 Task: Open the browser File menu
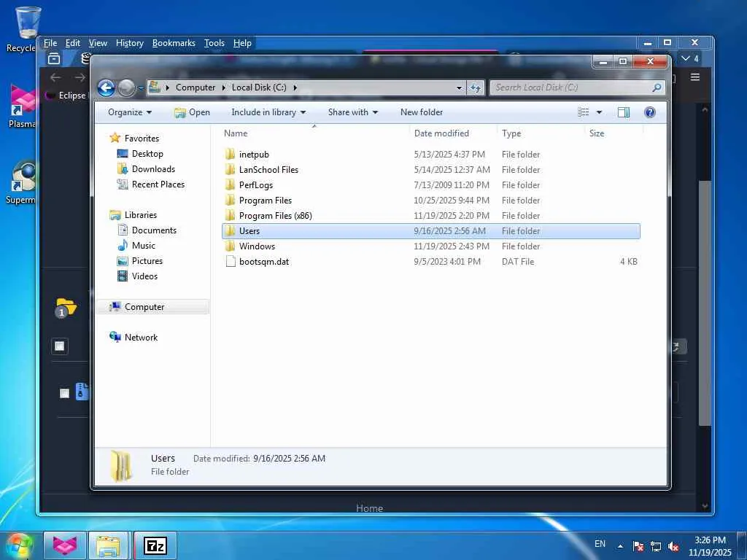tap(50, 43)
